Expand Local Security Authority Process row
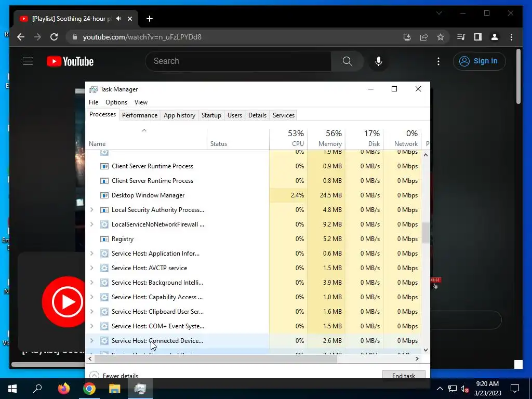The height and width of the screenshot is (399, 532). 91,210
